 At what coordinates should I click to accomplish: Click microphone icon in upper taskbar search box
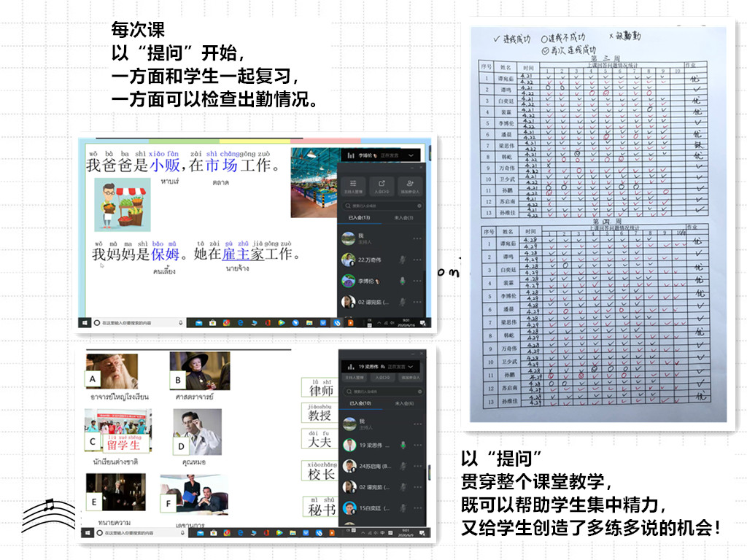[180, 322]
